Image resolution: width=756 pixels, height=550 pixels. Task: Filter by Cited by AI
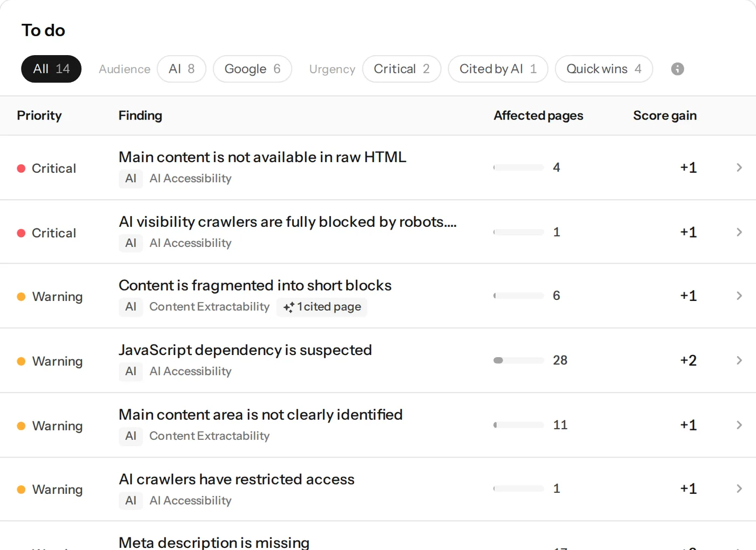[x=498, y=69]
